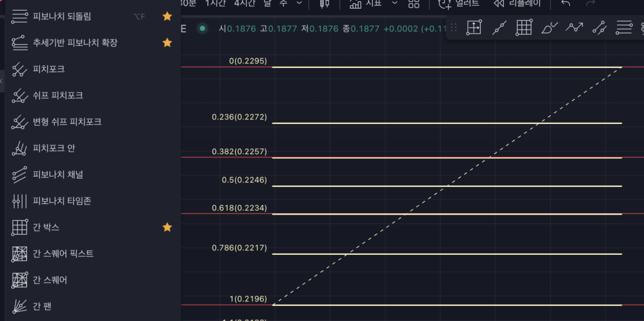Viewport: 644px width, 321px height.
Task: Click the 간 스퀘어 tool icon
Action: tap(19, 280)
